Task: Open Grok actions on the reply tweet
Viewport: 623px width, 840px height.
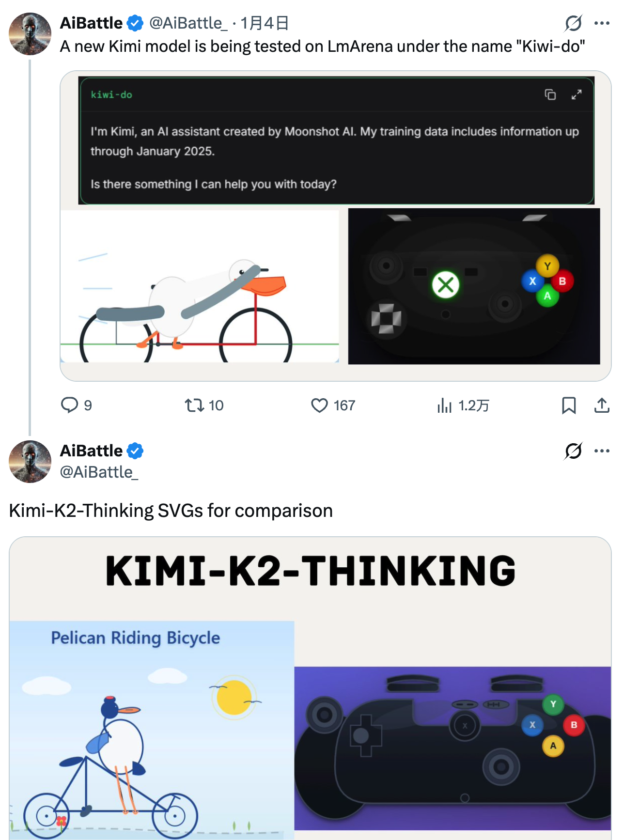Action: click(x=573, y=451)
